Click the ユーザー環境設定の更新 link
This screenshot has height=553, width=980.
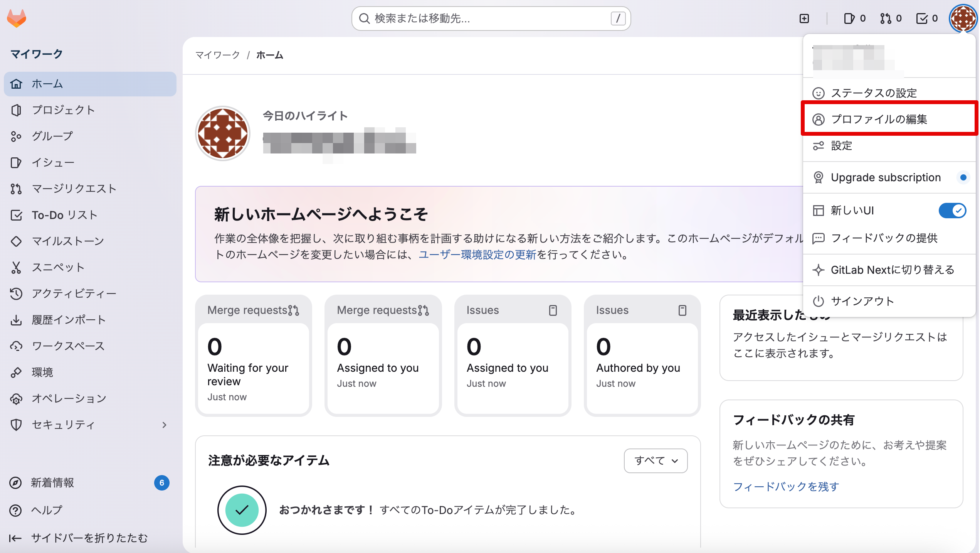point(477,255)
